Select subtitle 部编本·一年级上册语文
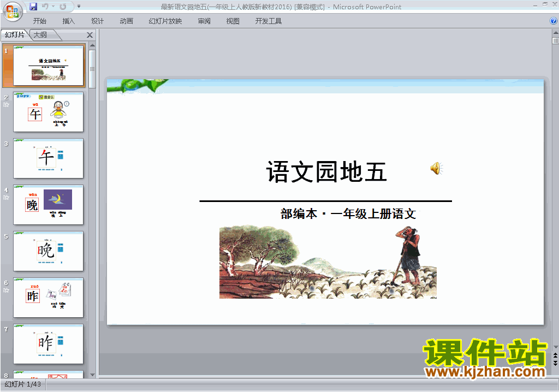The image size is (559, 392). click(348, 213)
